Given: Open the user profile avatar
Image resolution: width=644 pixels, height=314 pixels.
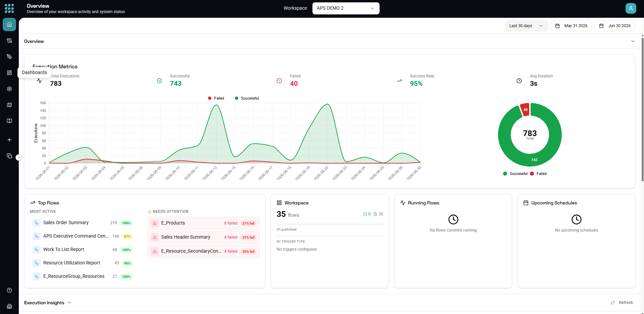Looking at the screenshot, I should coord(631,8).
